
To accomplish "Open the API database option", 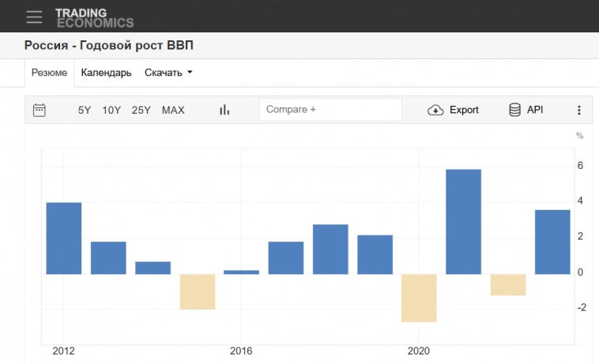I will [526, 111].
